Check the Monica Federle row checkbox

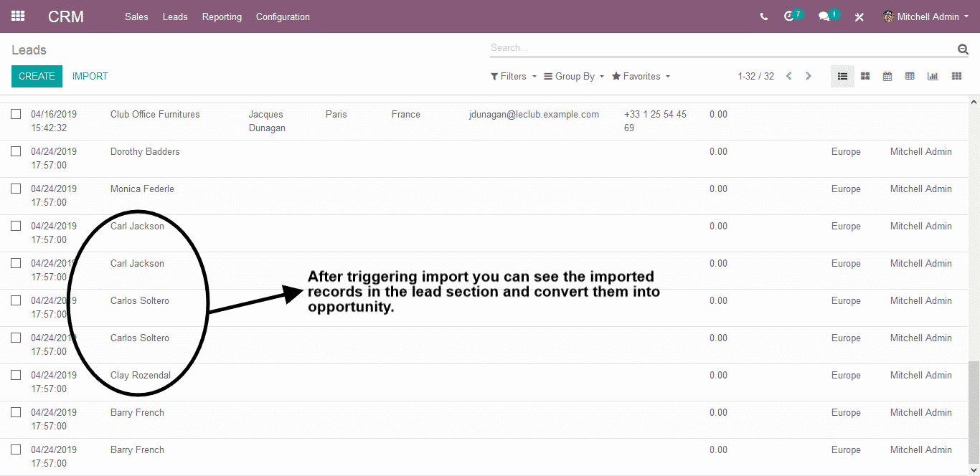[16, 189]
